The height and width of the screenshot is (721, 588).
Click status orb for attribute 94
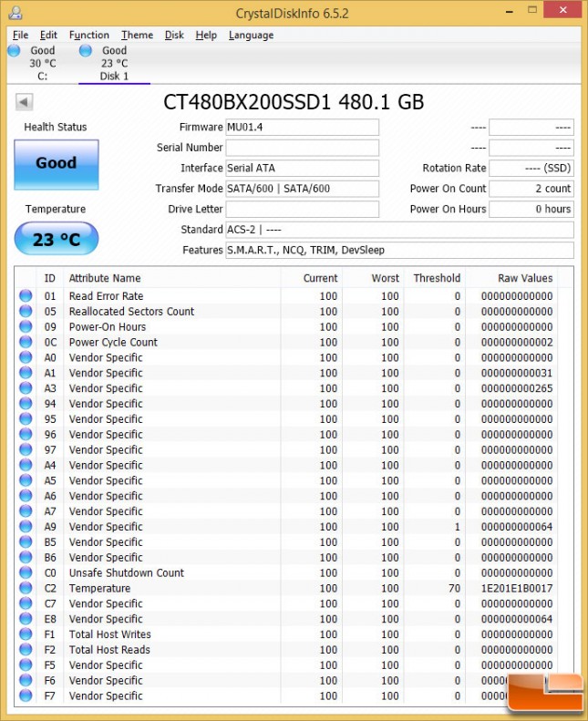(26, 403)
